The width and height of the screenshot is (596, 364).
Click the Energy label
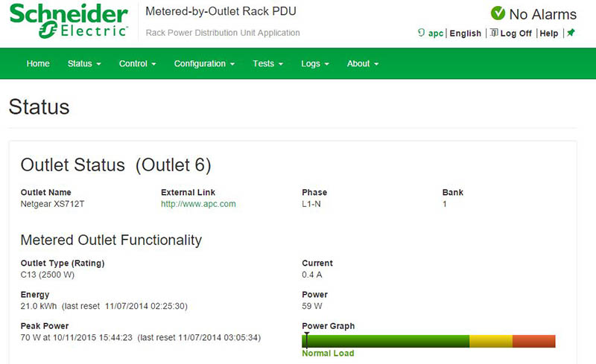[x=35, y=295]
